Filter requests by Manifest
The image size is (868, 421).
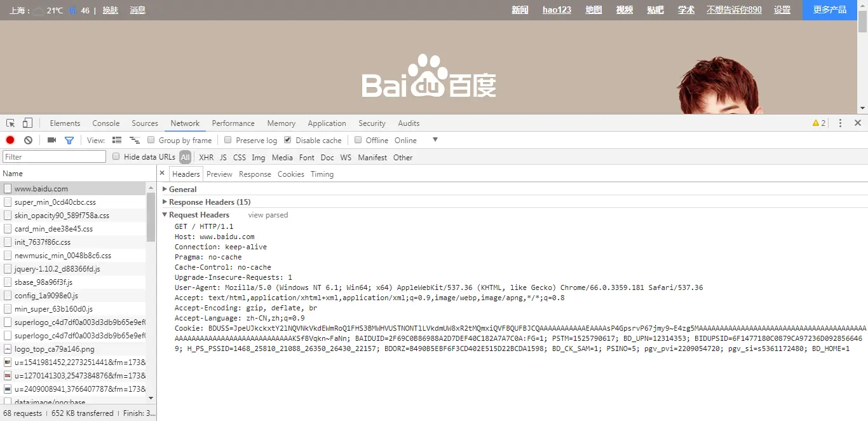pos(372,157)
